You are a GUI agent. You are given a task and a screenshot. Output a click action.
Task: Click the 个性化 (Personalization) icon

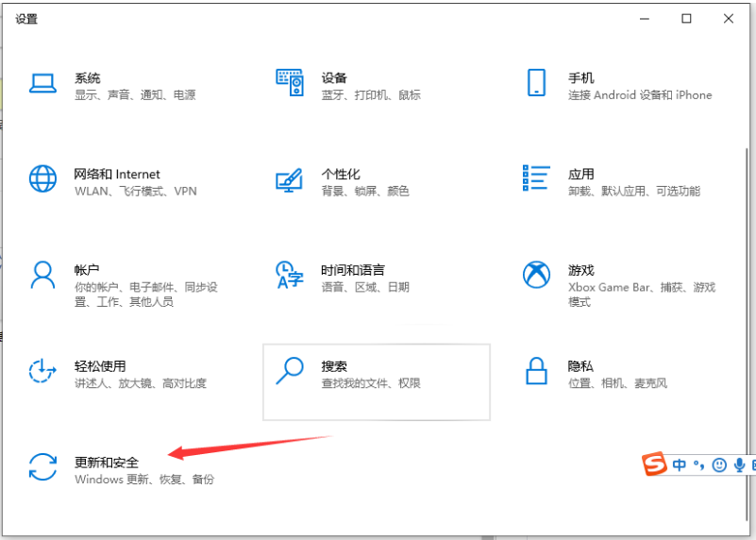click(289, 179)
